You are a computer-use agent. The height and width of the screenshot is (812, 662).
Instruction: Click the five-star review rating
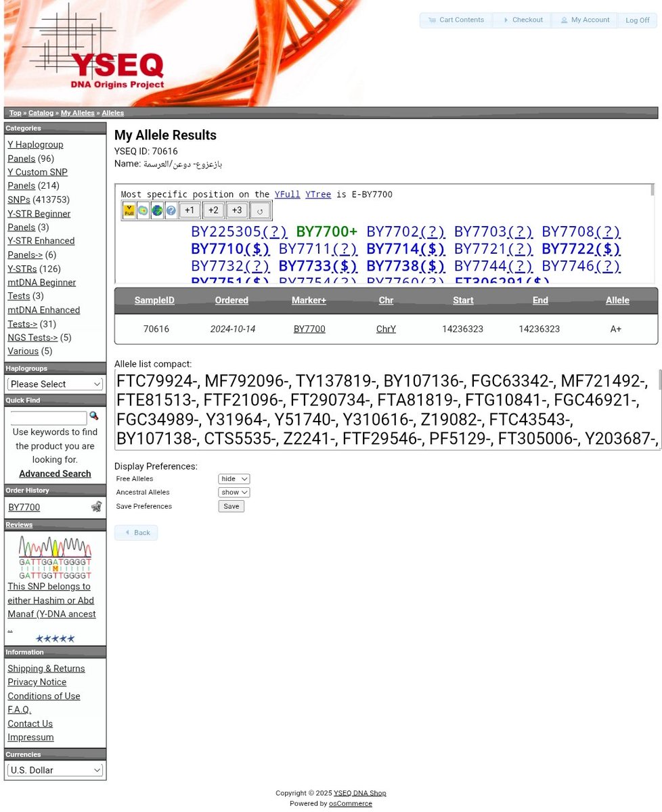point(55,638)
